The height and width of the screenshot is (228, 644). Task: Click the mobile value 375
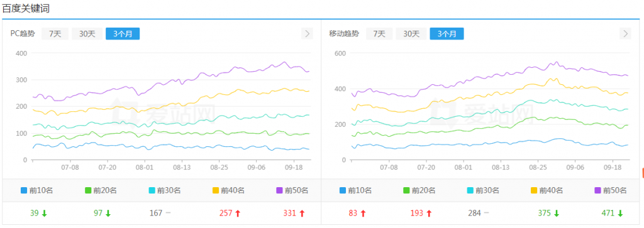click(545, 213)
